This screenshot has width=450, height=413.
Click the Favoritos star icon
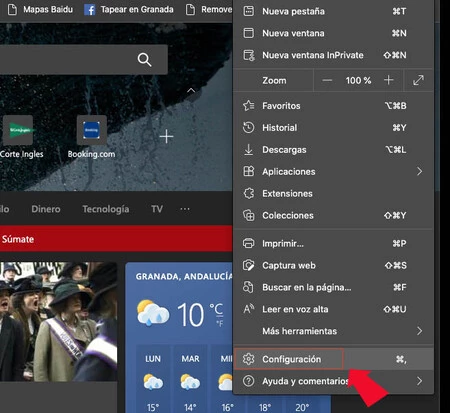[249, 106]
